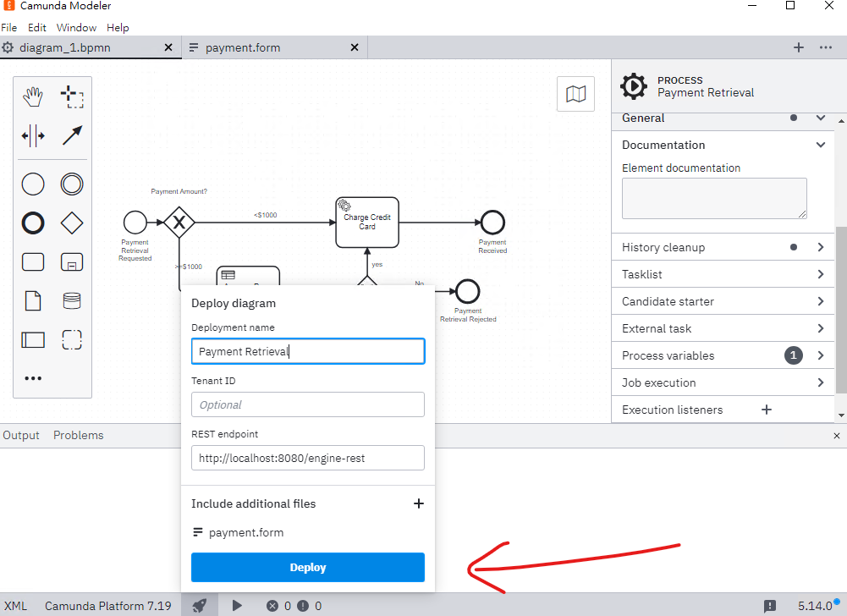Focus the Tenant ID field

[x=308, y=404]
